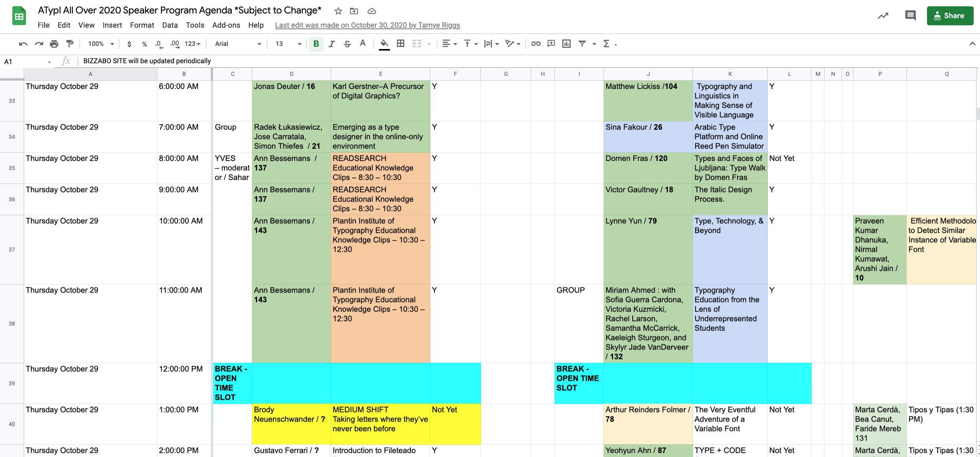Click the Insert chart icon
Screen dimensions: 980x457
(x=566, y=44)
